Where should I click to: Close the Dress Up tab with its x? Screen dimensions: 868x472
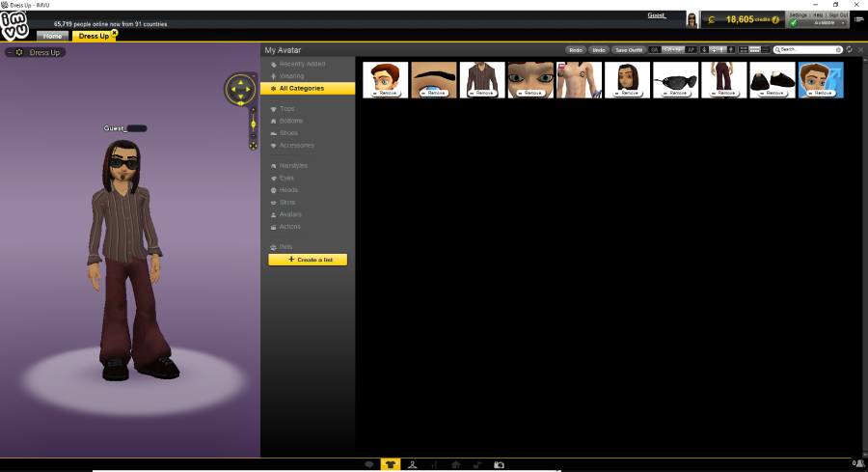115,33
